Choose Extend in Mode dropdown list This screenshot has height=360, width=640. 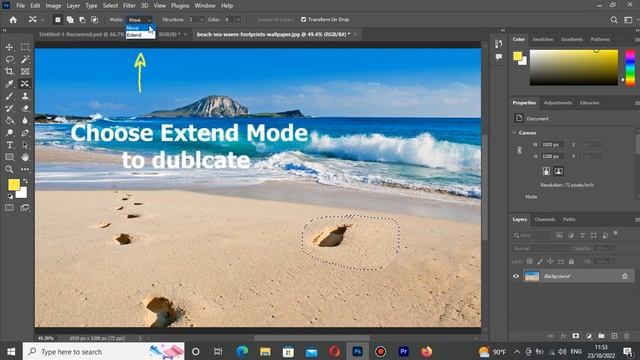140,36
